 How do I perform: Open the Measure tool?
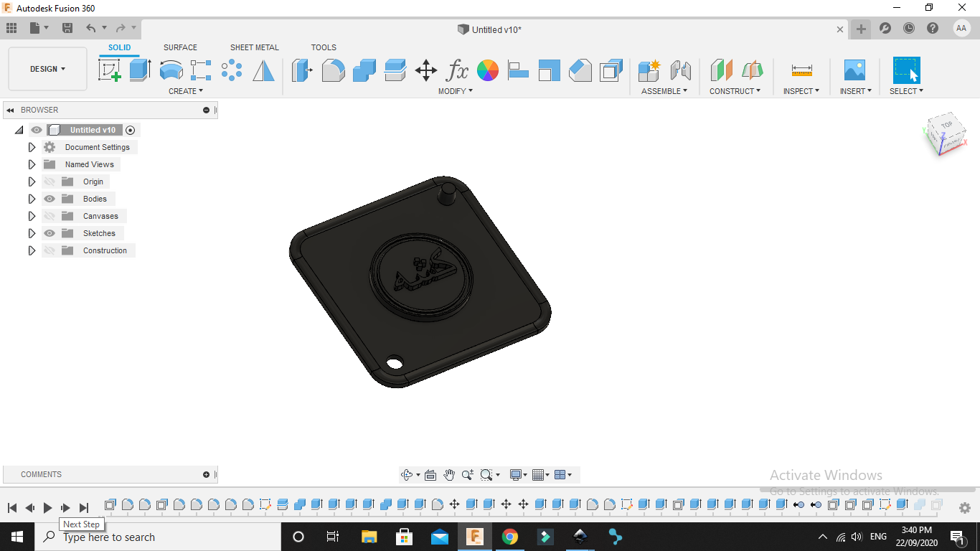click(802, 70)
